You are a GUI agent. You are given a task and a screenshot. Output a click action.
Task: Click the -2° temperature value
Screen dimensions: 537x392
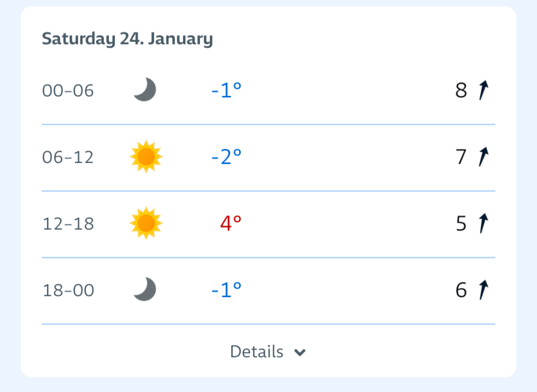227,157
